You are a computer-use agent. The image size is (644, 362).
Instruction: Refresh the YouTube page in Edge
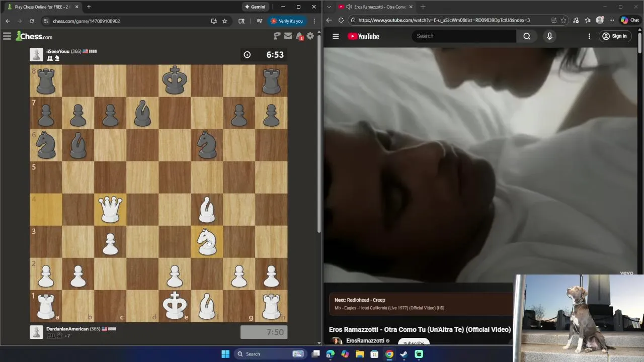point(341,20)
